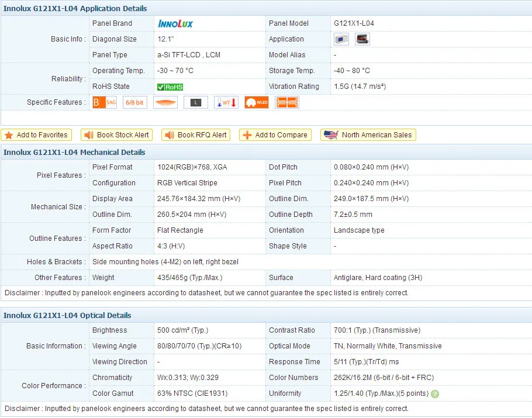Viewport: 532px width, 418px height.
Task: Click the dark L feature icon
Action: coord(196,102)
